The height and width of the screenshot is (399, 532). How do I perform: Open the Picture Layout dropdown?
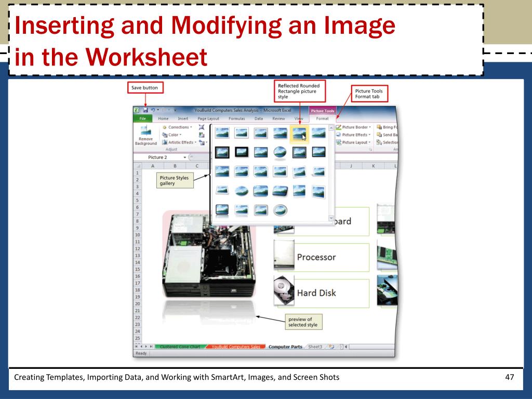353,142
